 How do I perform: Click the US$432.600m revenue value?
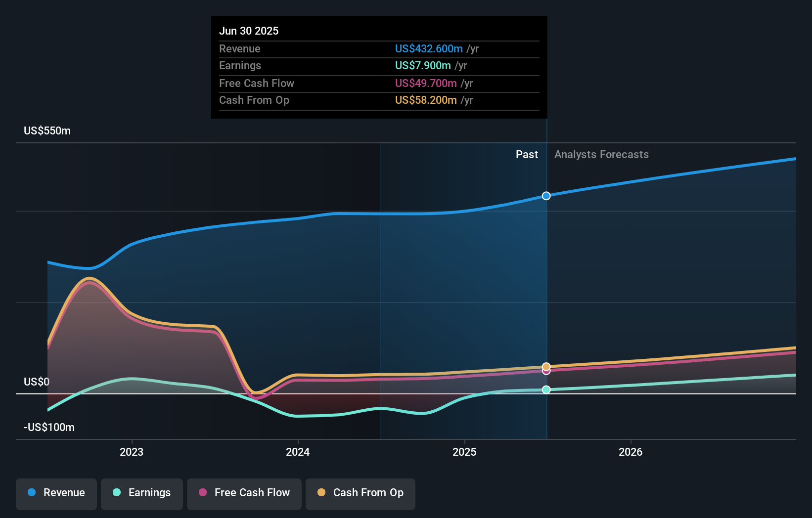[x=429, y=48]
